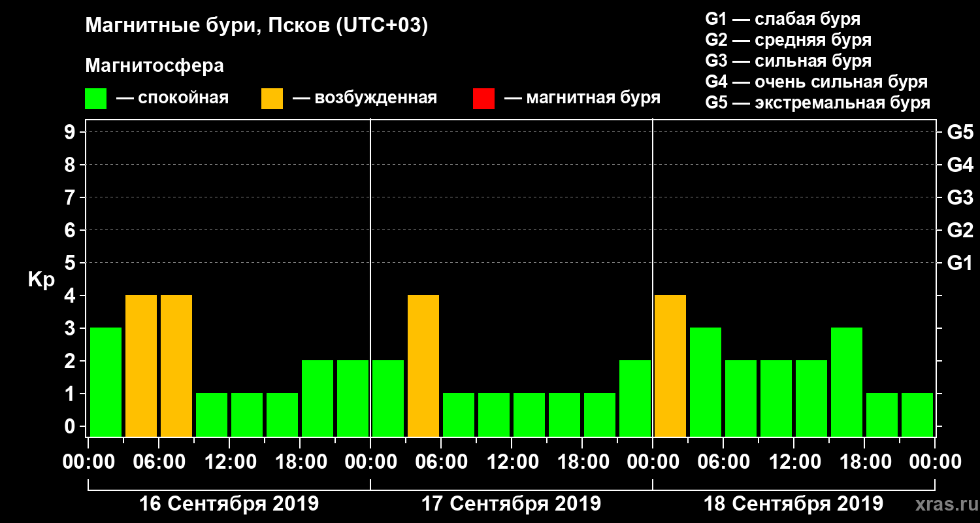Click the 'G3 — сильная буря' legend entry

click(789, 61)
